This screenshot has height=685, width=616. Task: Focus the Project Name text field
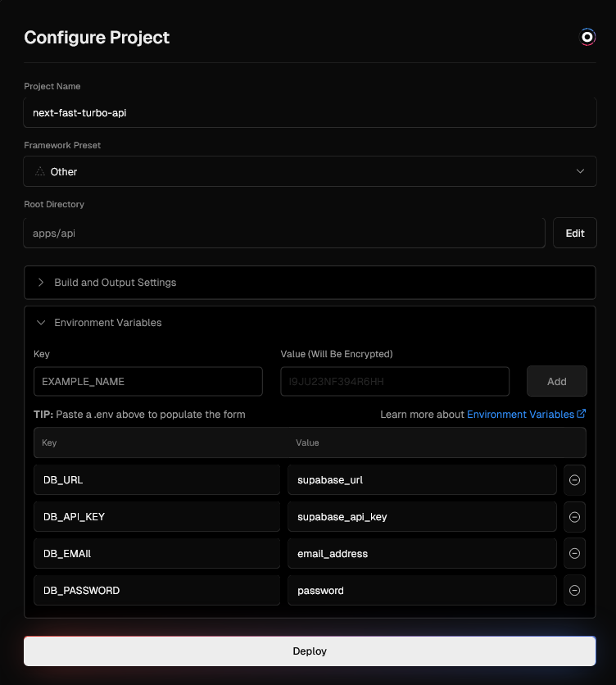[x=310, y=113]
